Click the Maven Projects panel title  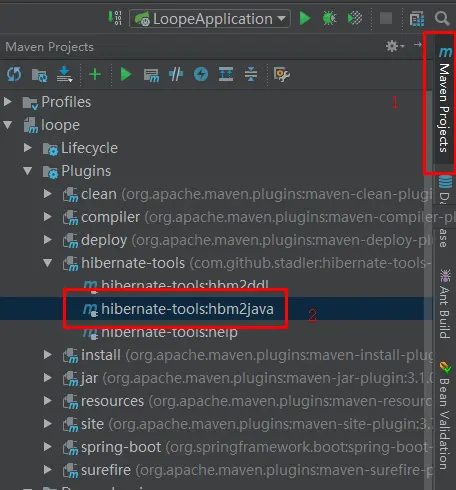point(49,47)
